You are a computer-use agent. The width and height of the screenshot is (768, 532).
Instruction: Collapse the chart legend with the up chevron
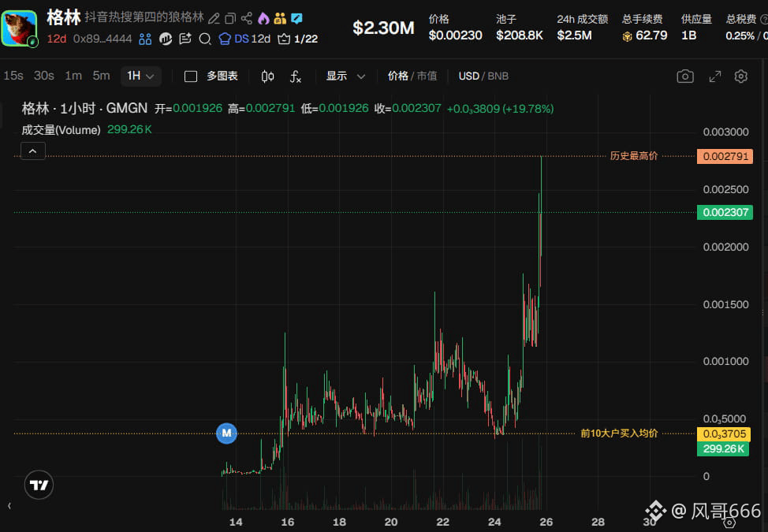click(x=33, y=151)
